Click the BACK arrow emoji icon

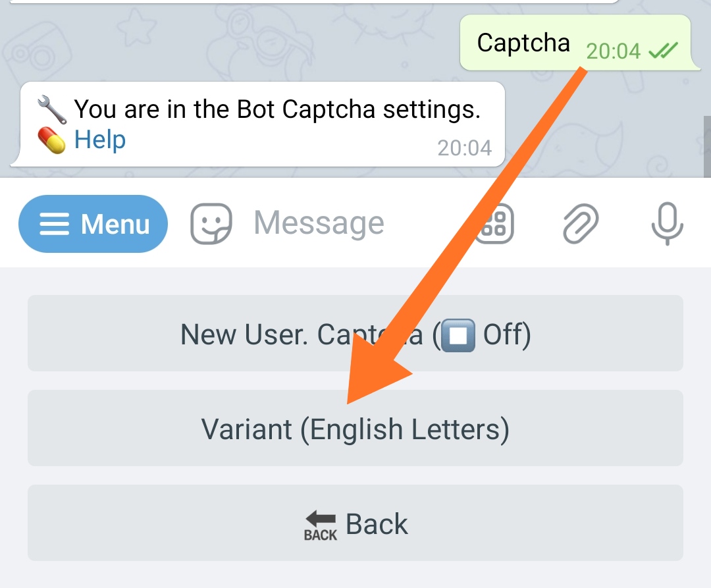321,525
